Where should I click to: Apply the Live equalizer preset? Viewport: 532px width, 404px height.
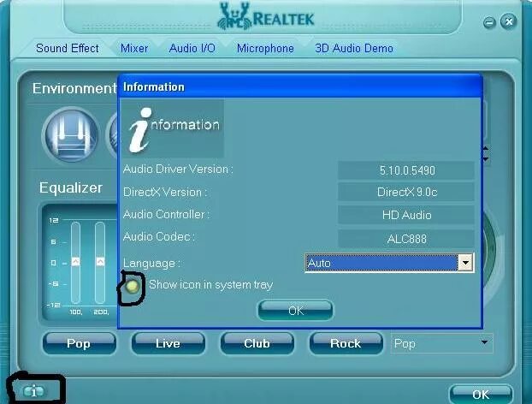point(168,343)
